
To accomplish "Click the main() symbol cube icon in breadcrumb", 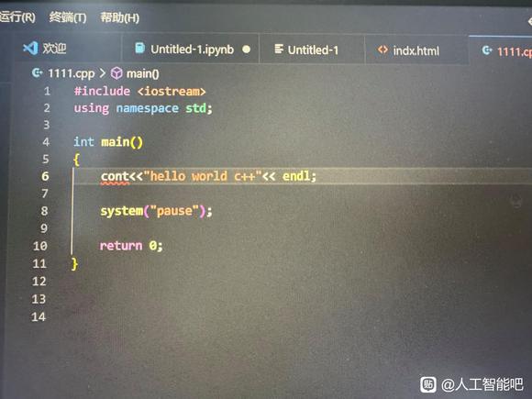I will point(116,73).
